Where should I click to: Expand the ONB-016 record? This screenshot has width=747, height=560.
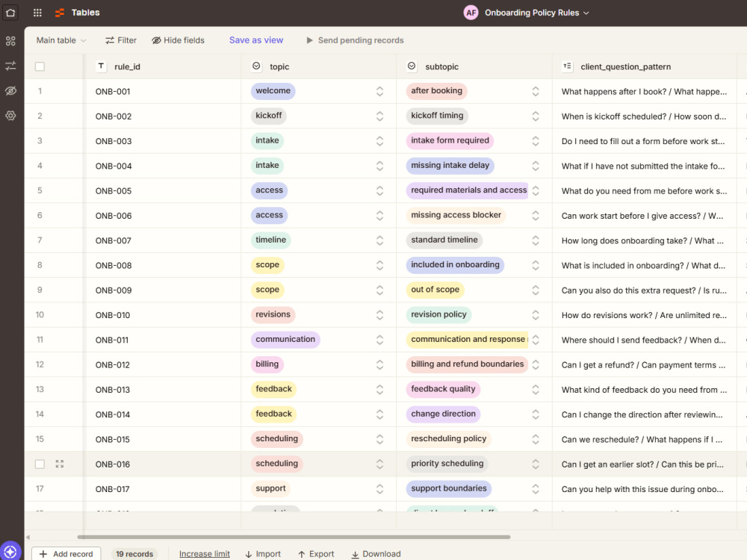point(60,464)
